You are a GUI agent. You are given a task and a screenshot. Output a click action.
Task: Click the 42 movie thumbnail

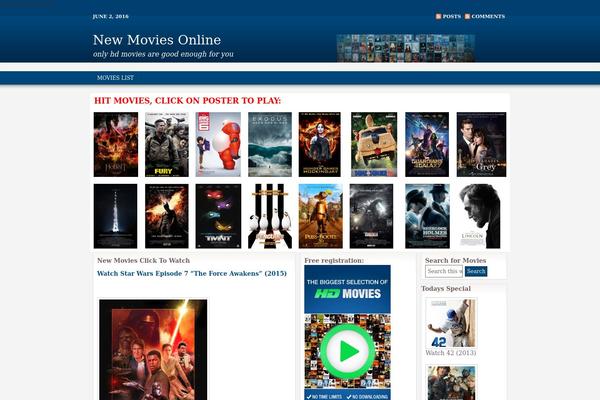tap(451, 323)
